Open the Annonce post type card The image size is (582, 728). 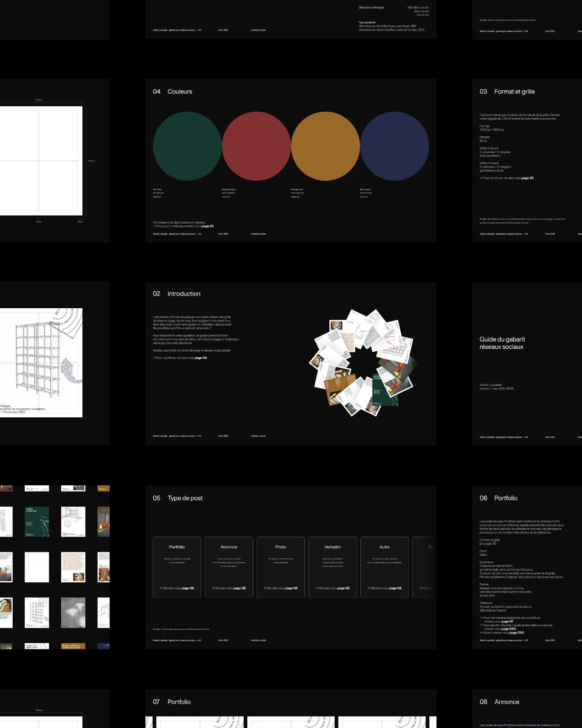tap(229, 567)
